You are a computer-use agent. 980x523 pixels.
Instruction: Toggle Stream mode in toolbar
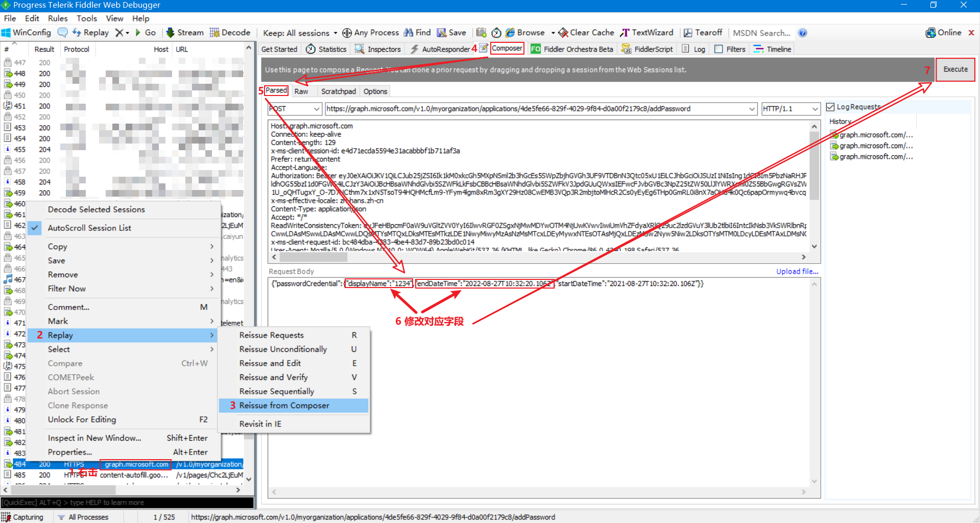tap(184, 33)
